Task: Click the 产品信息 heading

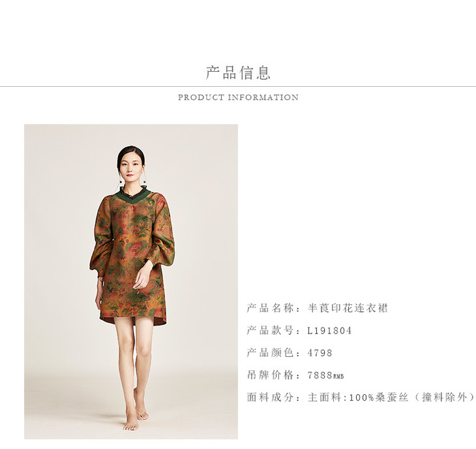Action: (238, 72)
